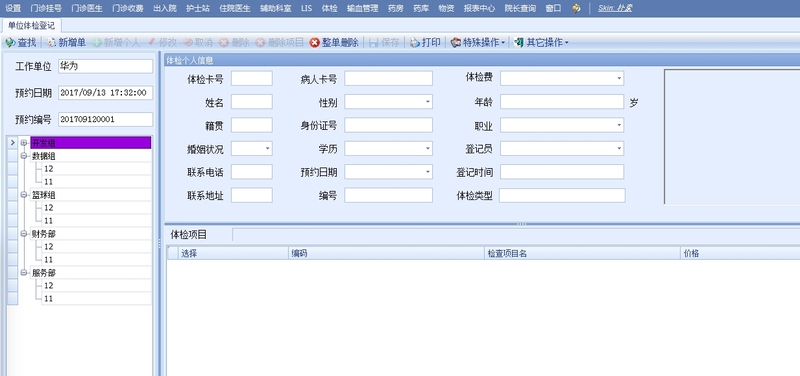The image size is (800, 376).
Task: Open the 性别 dropdown
Action: [428, 102]
